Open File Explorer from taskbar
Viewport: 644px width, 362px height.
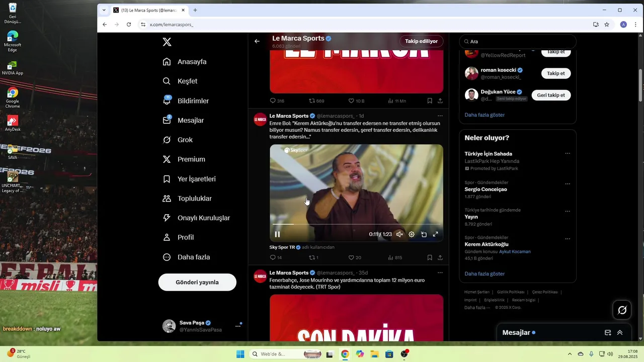click(374, 354)
